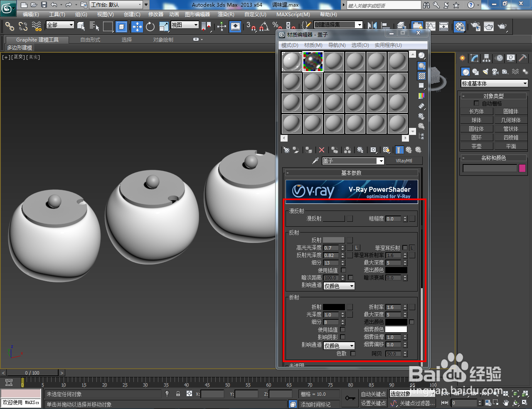Open the Modify panel tab icon
The width and height of the screenshot is (532, 409).
[x=474, y=58]
